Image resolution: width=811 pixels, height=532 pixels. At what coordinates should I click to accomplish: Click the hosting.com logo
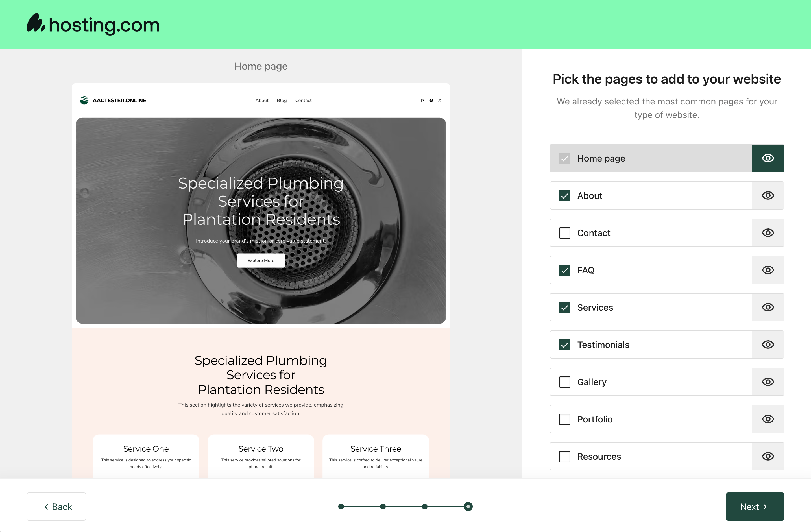93,25
